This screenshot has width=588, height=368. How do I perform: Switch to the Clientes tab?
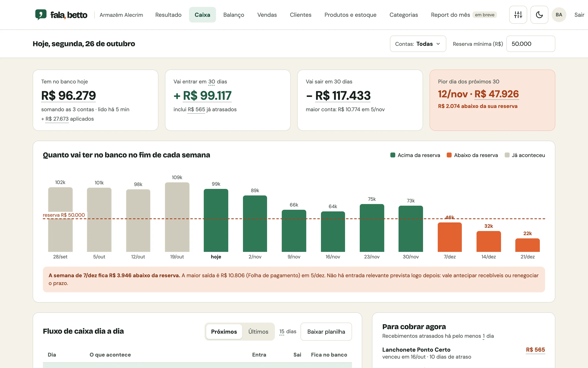click(x=300, y=15)
